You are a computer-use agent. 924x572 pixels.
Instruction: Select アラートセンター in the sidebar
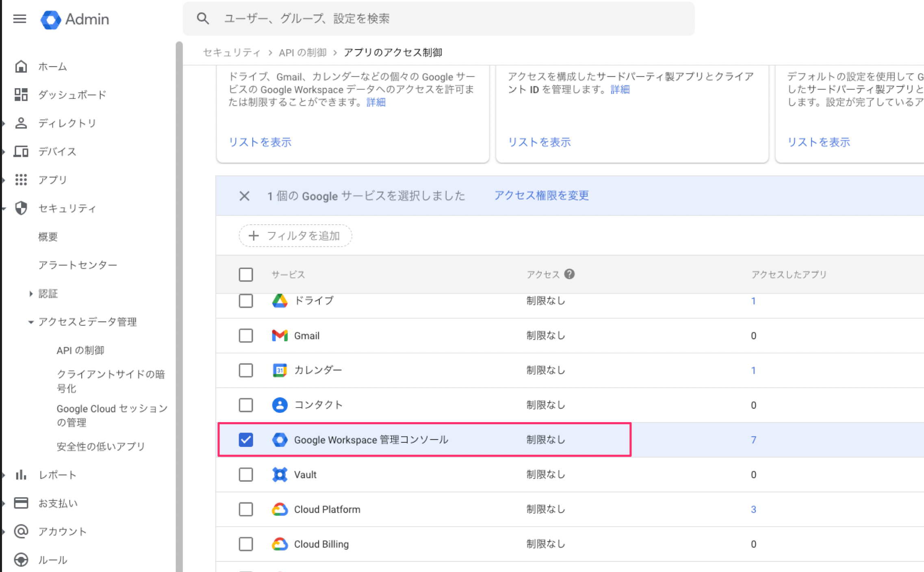(78, 265)
